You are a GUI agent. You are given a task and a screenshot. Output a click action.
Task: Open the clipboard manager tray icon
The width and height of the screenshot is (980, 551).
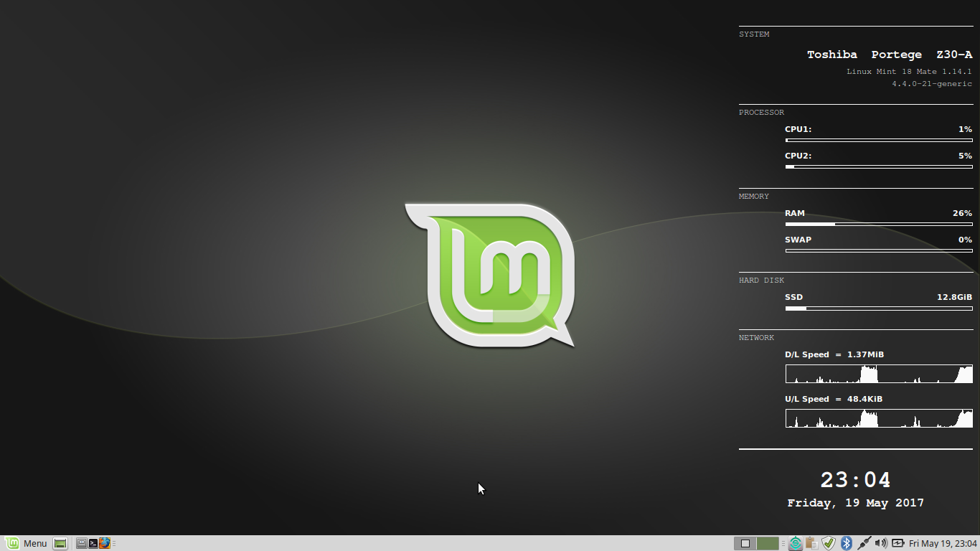pos(812,543)
